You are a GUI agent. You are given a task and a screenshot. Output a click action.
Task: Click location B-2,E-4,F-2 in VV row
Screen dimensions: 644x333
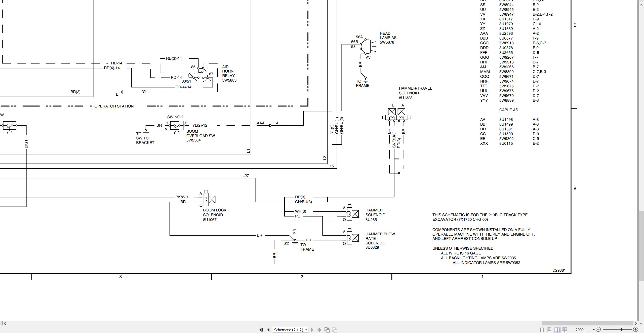542,14
